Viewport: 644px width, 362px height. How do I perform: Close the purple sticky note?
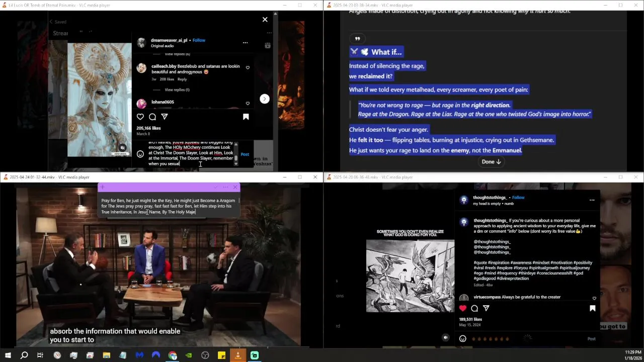[235, 187]
